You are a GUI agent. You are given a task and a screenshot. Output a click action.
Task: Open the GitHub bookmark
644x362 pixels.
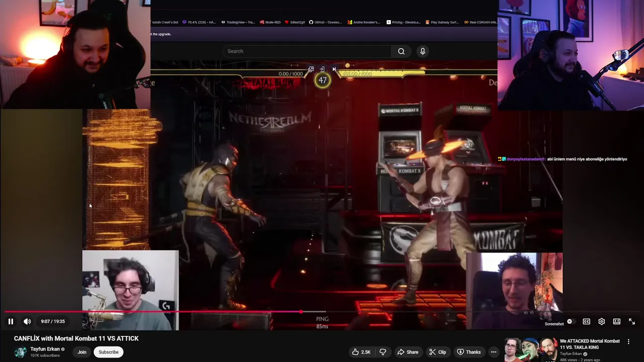coord(326,22)
